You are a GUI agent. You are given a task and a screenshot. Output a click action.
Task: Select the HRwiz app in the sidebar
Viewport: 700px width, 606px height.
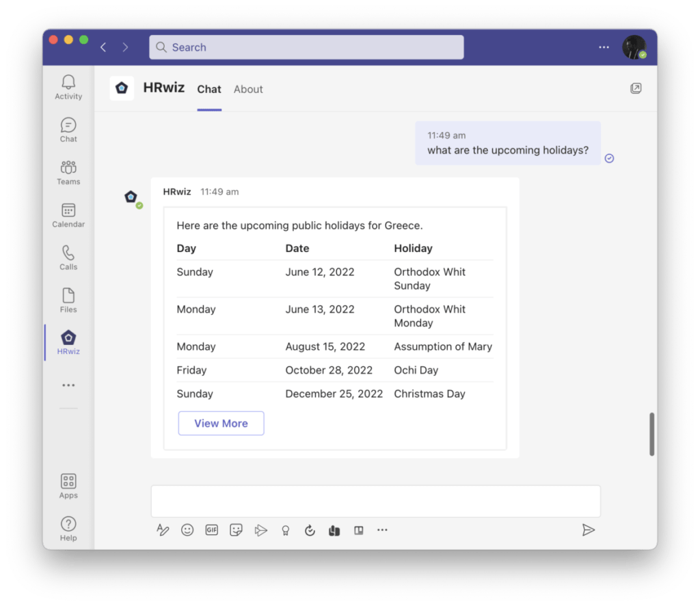click(68, 342)
